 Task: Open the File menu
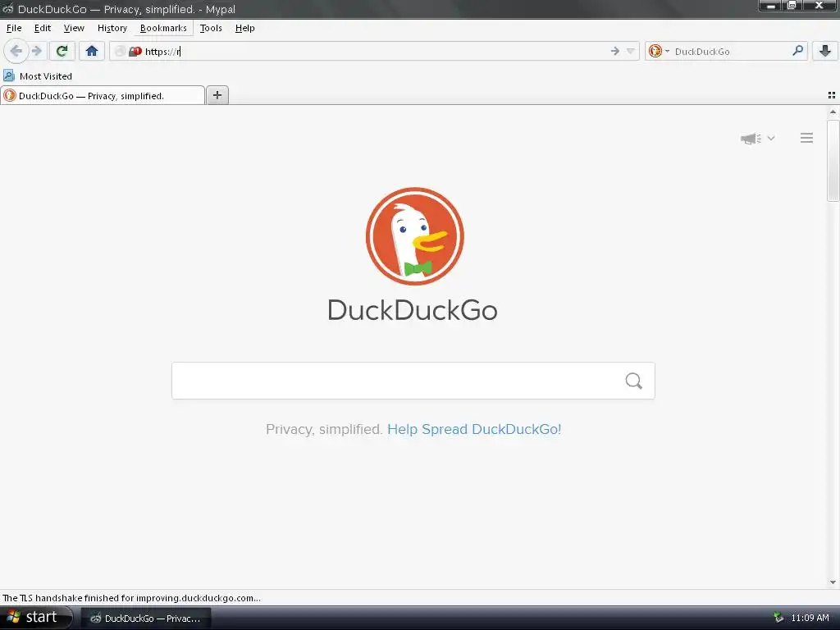14,28
